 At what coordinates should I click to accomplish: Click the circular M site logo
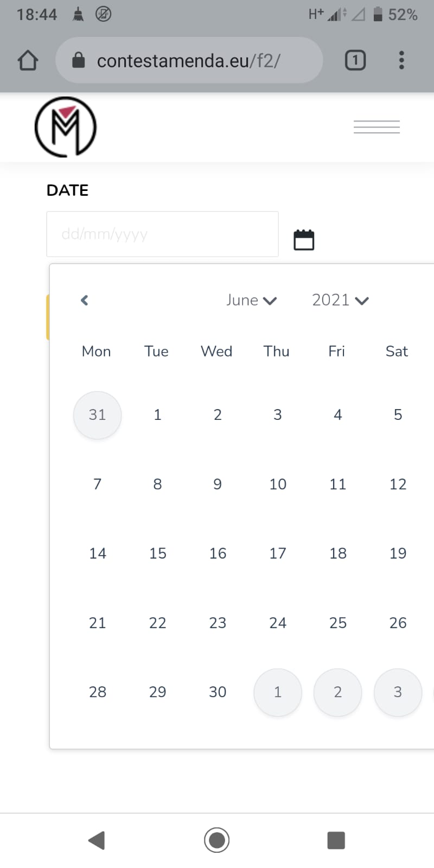tap(66, 127)
